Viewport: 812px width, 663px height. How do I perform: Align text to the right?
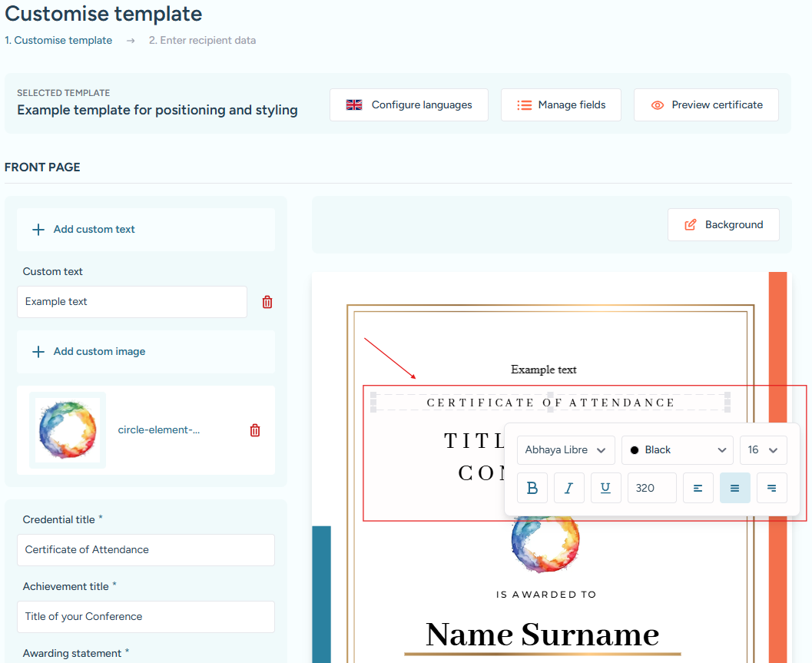point(772,488)
